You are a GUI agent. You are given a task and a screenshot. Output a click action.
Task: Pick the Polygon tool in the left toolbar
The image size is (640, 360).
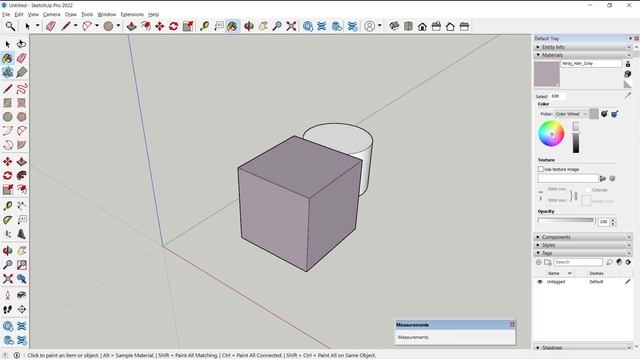tap(22, 117)
